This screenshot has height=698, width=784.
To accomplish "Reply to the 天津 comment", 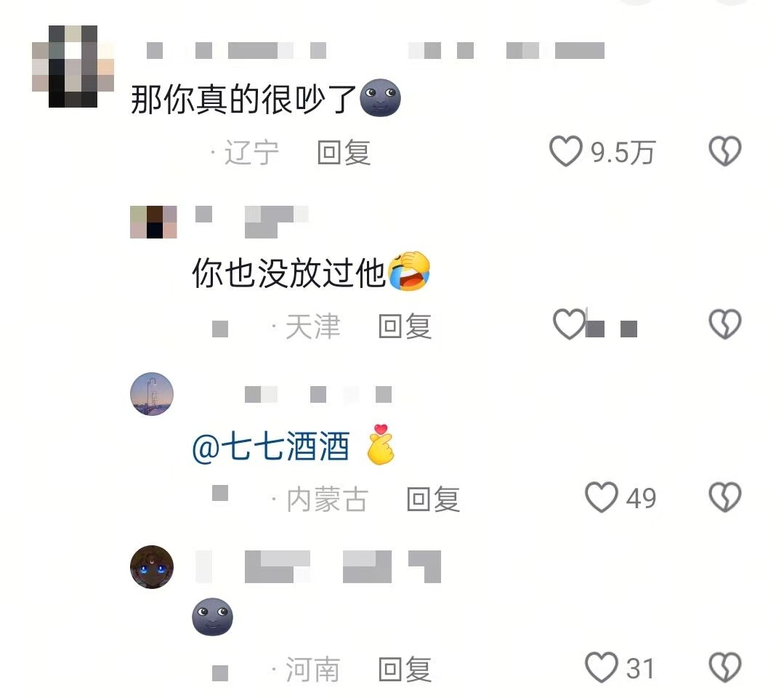I will pyautogui.click(x=405, y=326).
